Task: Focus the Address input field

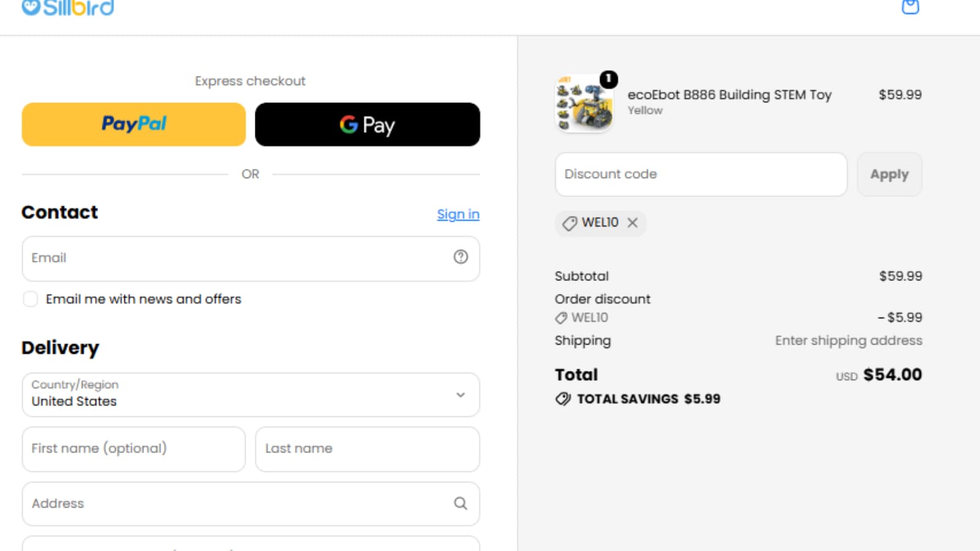Action: pos(251,504)
